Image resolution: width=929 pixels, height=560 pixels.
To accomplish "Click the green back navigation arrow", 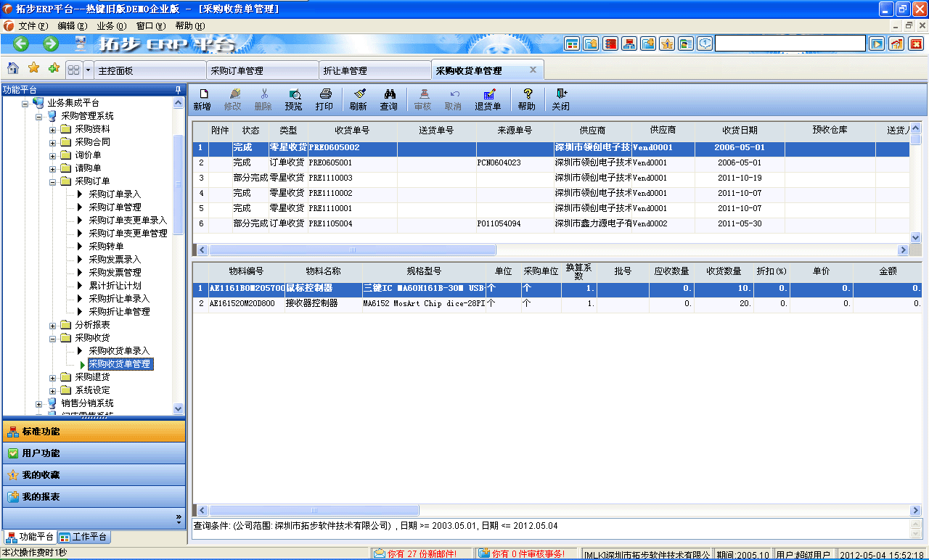I will click(20, 43).
